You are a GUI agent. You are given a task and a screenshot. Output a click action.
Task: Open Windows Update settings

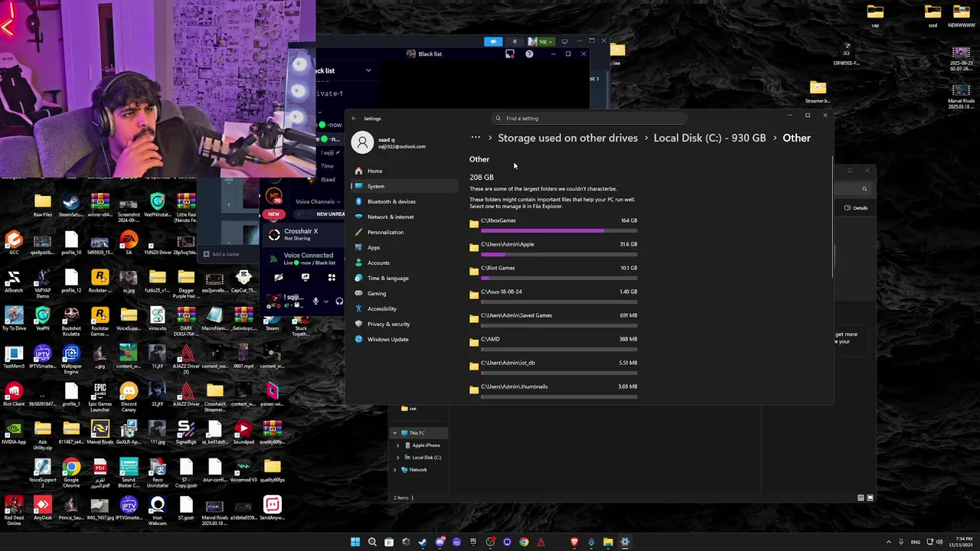[x=403, y=339]
